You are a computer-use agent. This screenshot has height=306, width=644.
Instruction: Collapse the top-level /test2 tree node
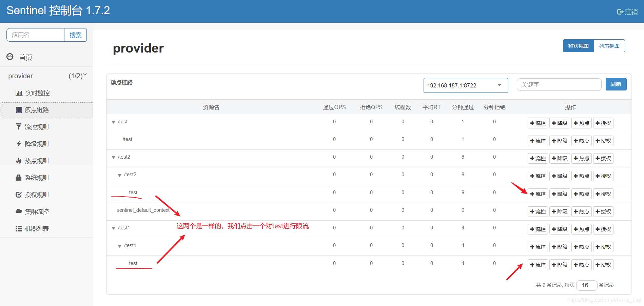point(114,157)
